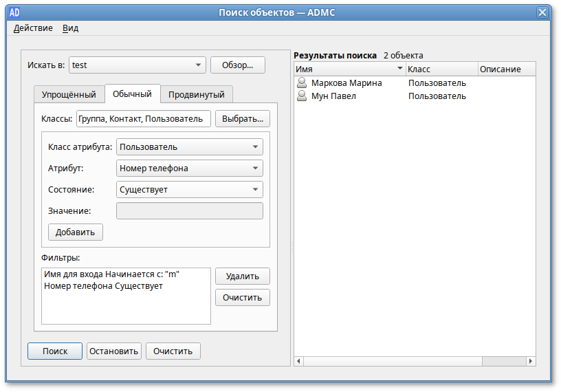Sort by the Имя column header
561x392 pixels.
pyautogui.click(x=349, y=69)
